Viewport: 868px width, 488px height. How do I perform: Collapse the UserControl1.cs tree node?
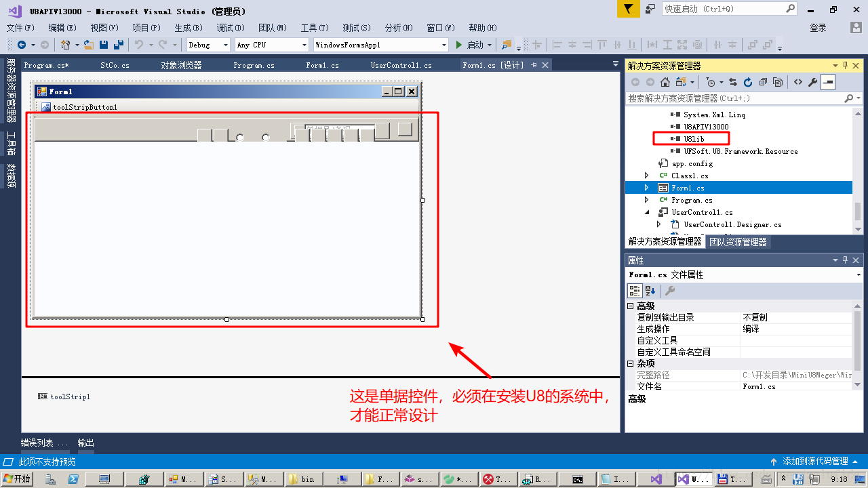pos(646,212)
